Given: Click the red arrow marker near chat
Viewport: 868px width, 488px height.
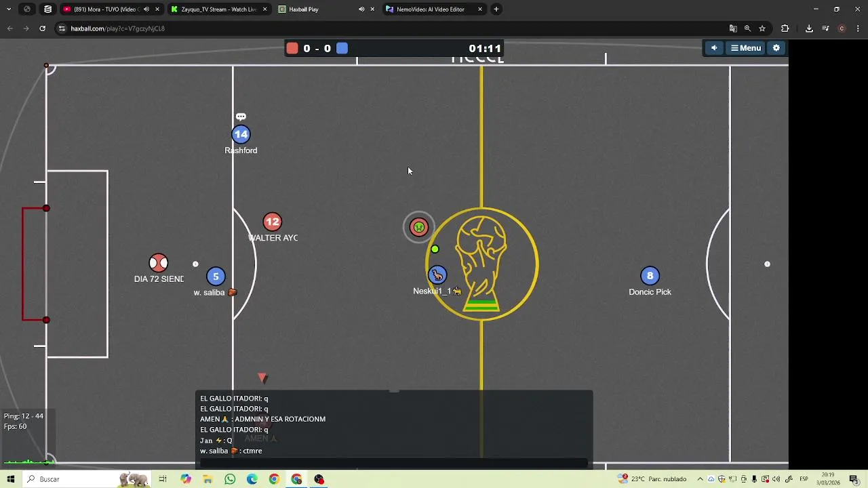Looking at the screenshot, I should coord(263,378).
